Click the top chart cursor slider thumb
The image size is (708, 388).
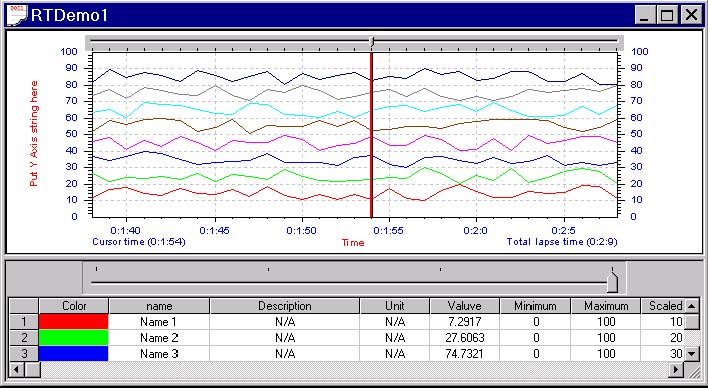372,42
